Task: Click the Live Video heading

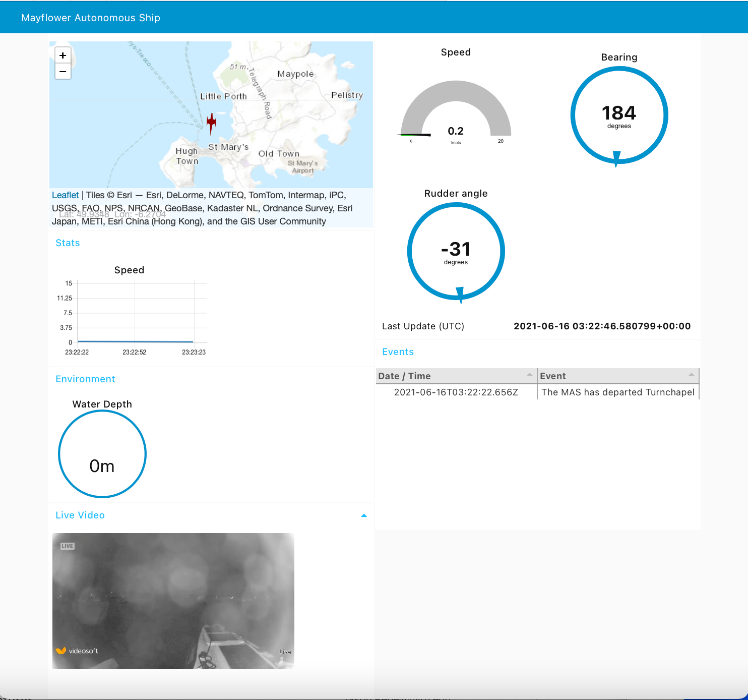Action: (80, 515)
